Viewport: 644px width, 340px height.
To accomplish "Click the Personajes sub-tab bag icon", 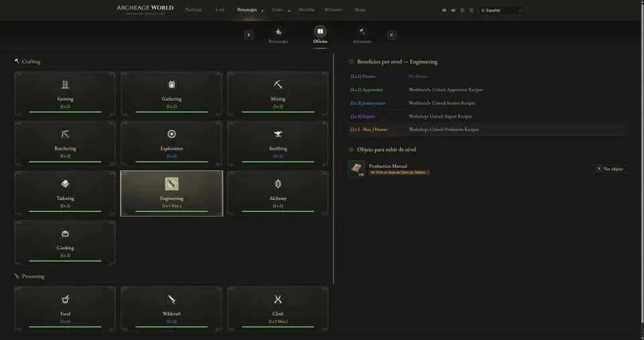I will point(278,32).
